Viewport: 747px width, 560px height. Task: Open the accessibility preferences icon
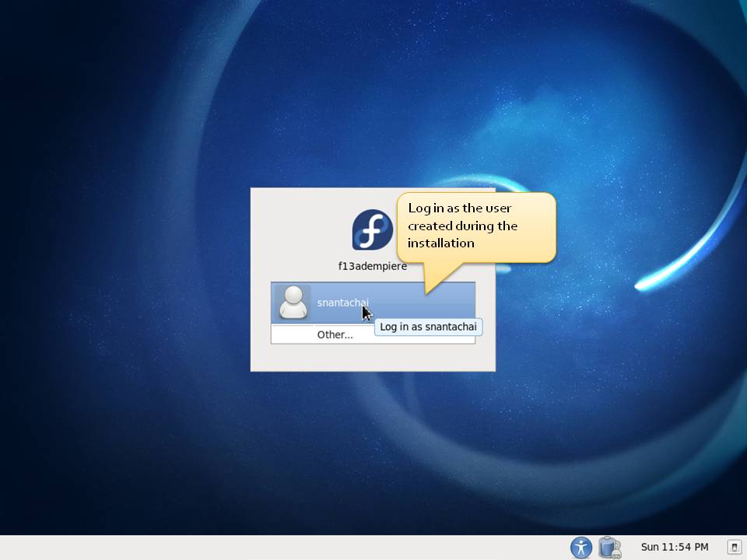(x=580, y=547)
